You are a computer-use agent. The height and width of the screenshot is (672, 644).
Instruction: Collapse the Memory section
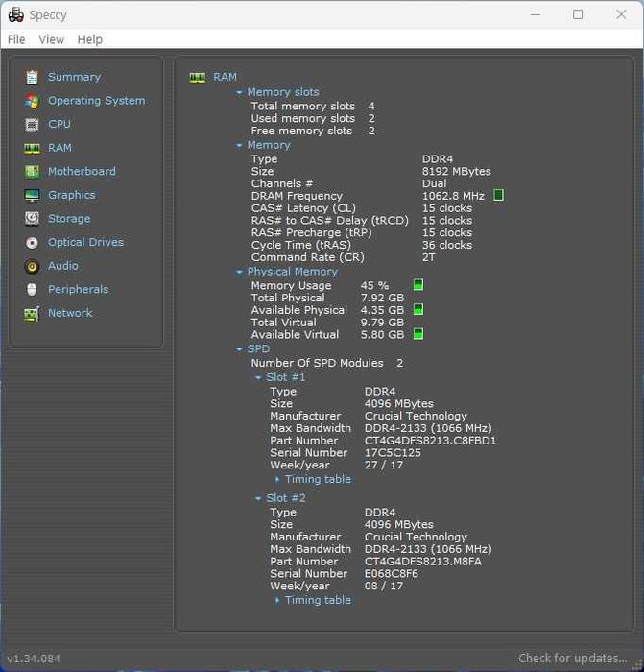(x=239, y=146)
